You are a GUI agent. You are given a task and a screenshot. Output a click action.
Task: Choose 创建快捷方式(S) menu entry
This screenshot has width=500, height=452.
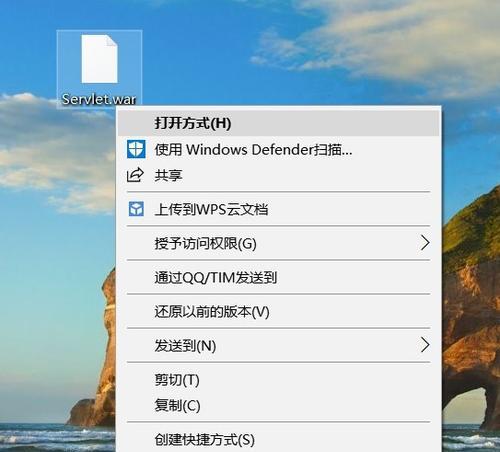[279, 439]
